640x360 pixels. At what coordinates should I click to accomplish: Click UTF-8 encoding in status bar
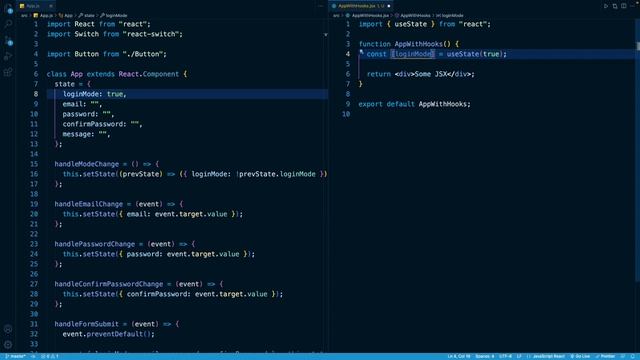click(505, 356)
